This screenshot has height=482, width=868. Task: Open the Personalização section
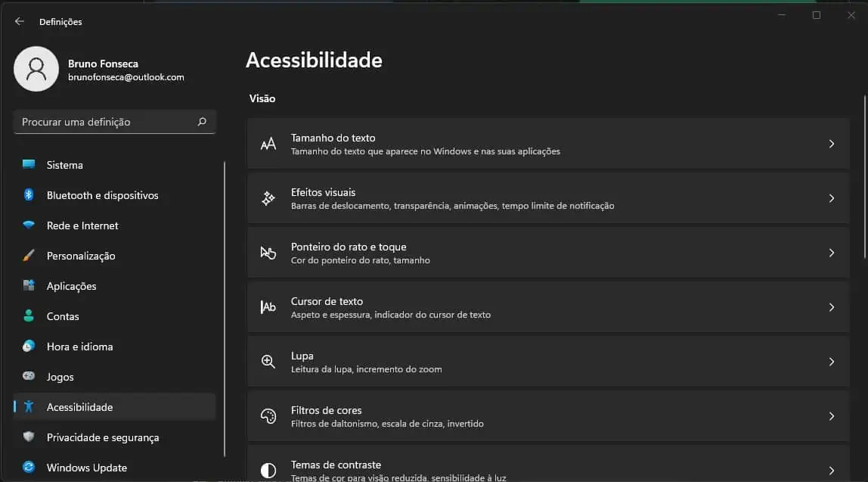point(115,256)
